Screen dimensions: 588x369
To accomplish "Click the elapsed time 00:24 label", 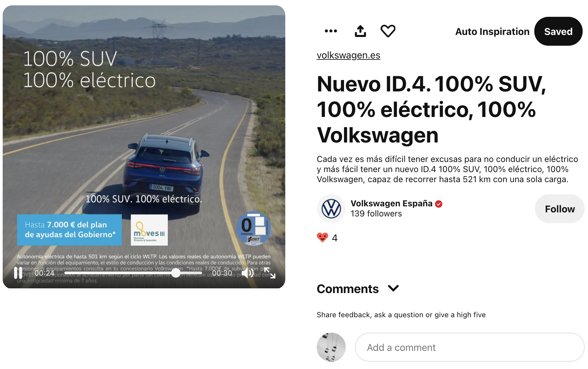I will pos(44,273).
